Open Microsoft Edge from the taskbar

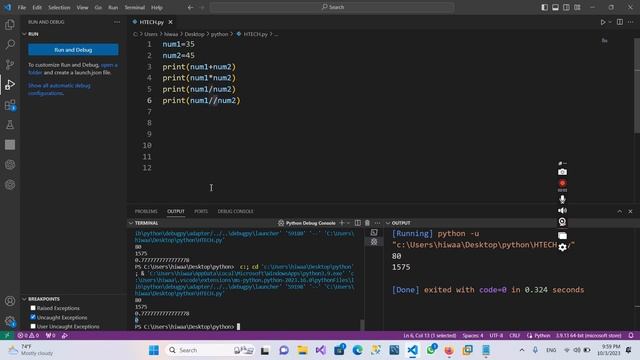[x=358, y=350]
